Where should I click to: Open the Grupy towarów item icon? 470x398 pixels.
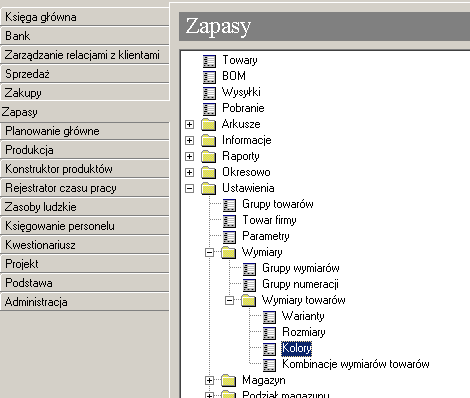(229, 205)
